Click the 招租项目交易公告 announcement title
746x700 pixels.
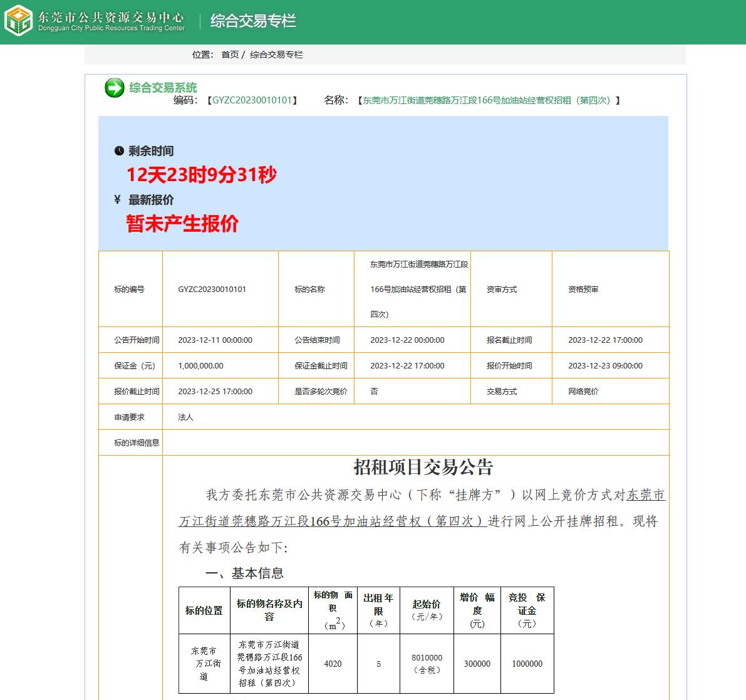[423, 467]
